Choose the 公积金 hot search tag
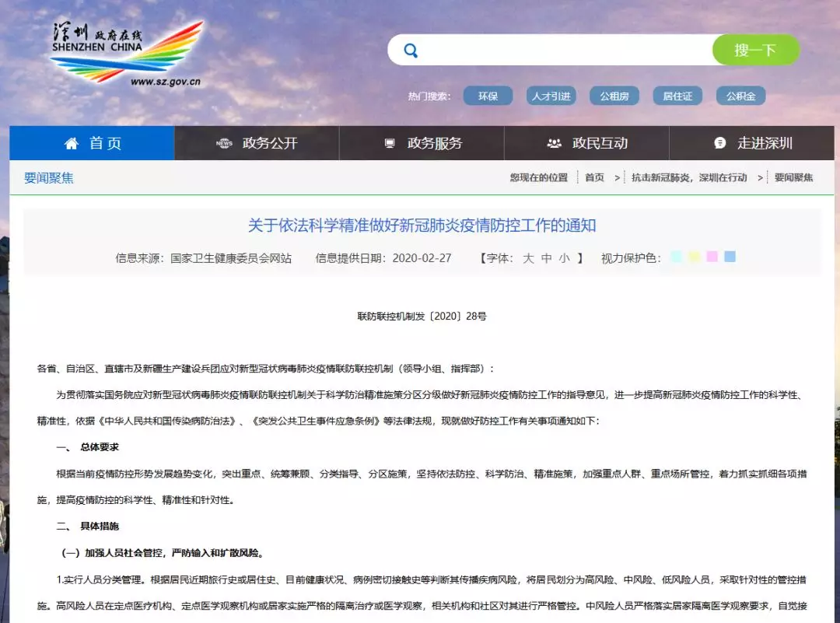 click(740, 96)
